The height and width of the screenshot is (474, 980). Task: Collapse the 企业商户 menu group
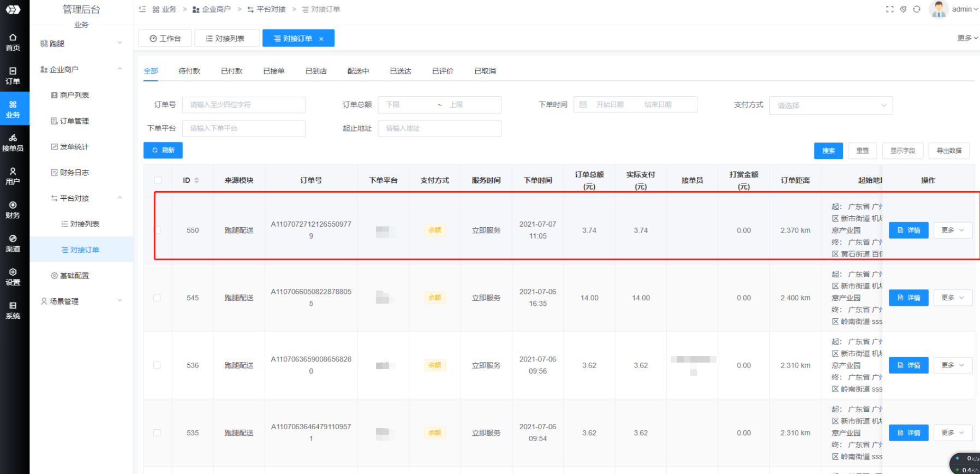tap(119, 69)
